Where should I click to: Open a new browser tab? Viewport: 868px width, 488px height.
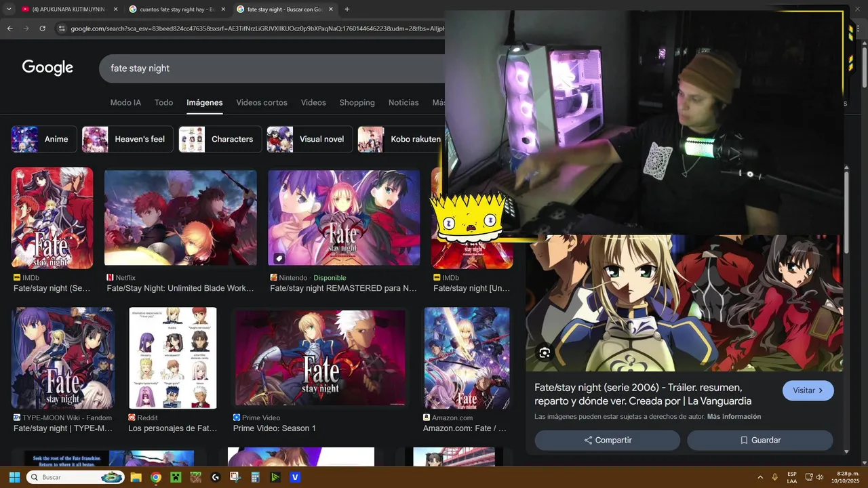347,9
